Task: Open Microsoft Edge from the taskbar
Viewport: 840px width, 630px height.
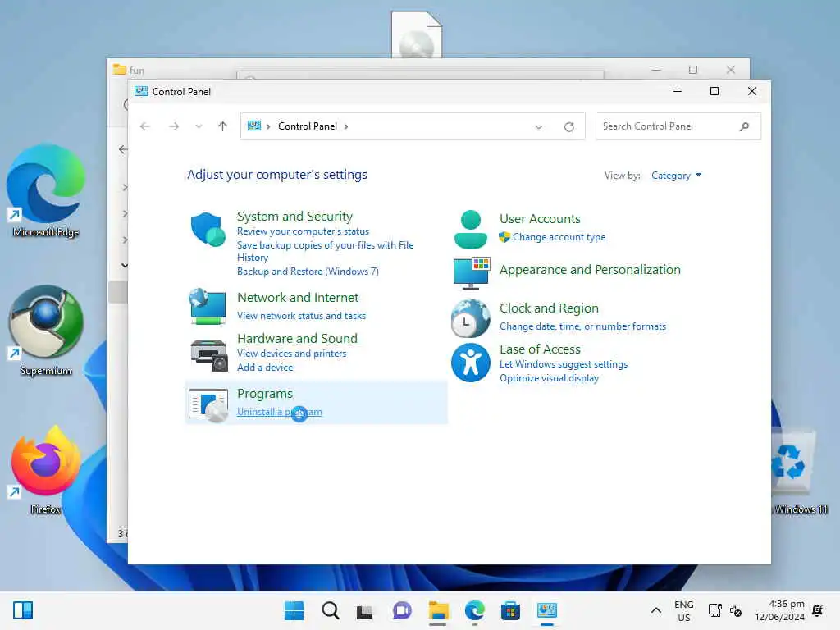Action: (x=475, y=610)
